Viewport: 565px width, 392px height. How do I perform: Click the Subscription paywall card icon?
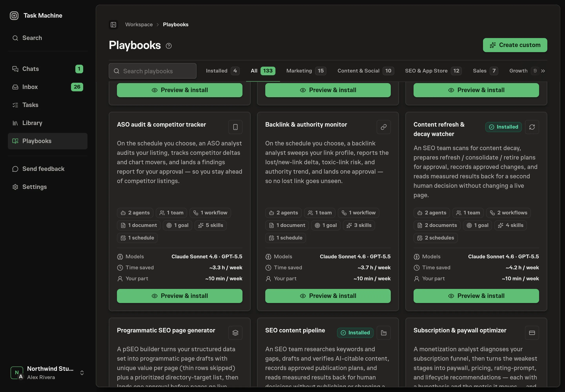coord(532,333)
